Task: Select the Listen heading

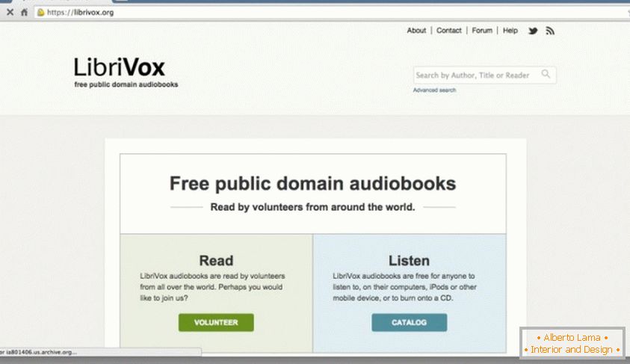Action: click(409, 260)
